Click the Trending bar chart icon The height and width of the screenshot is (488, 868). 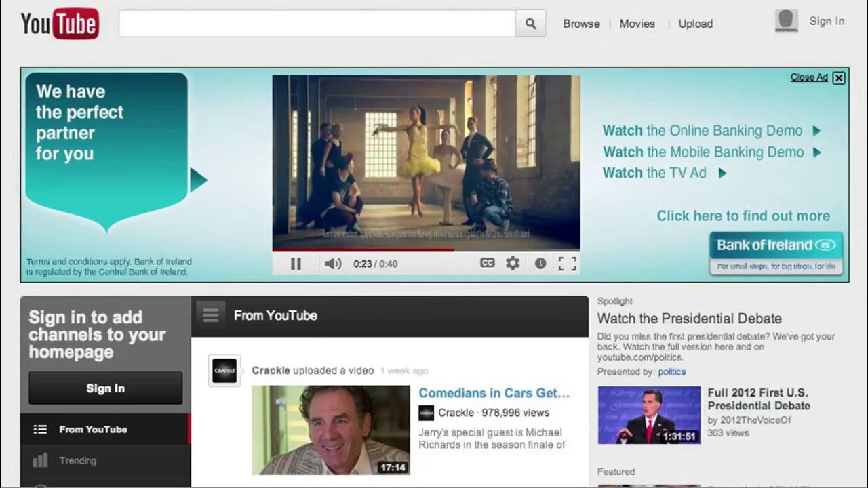click(x=40, y=461)
